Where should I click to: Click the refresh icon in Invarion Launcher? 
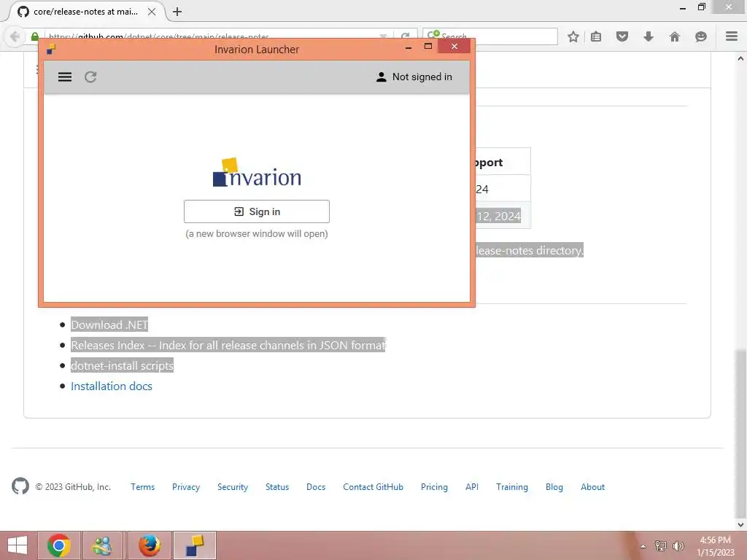coord(90,77)
